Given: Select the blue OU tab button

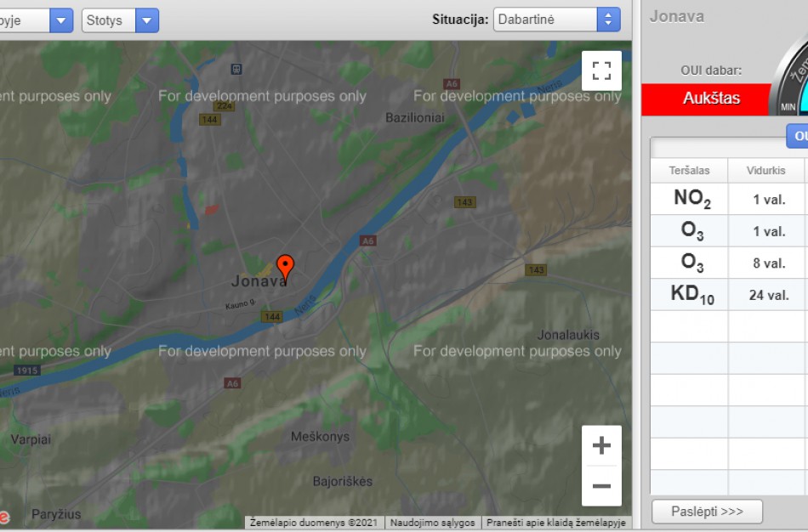Looking at the screenshot, I should coord(798,136).
